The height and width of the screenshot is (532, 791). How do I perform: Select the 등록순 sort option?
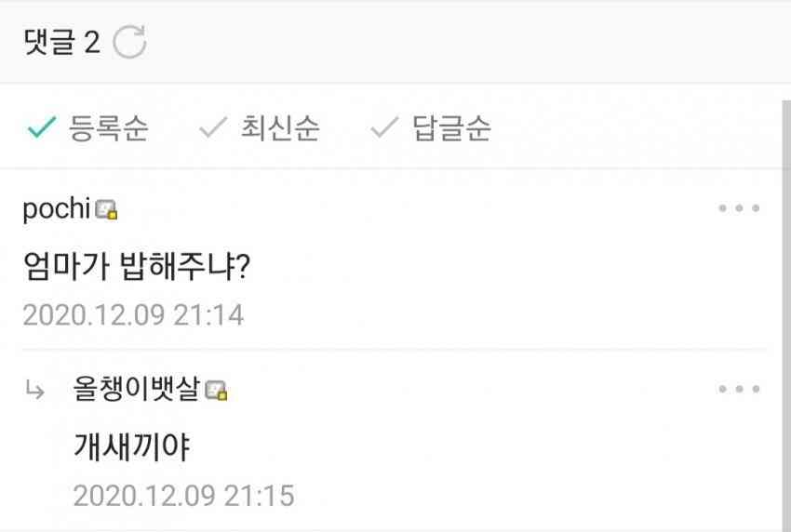pos(108,127)
